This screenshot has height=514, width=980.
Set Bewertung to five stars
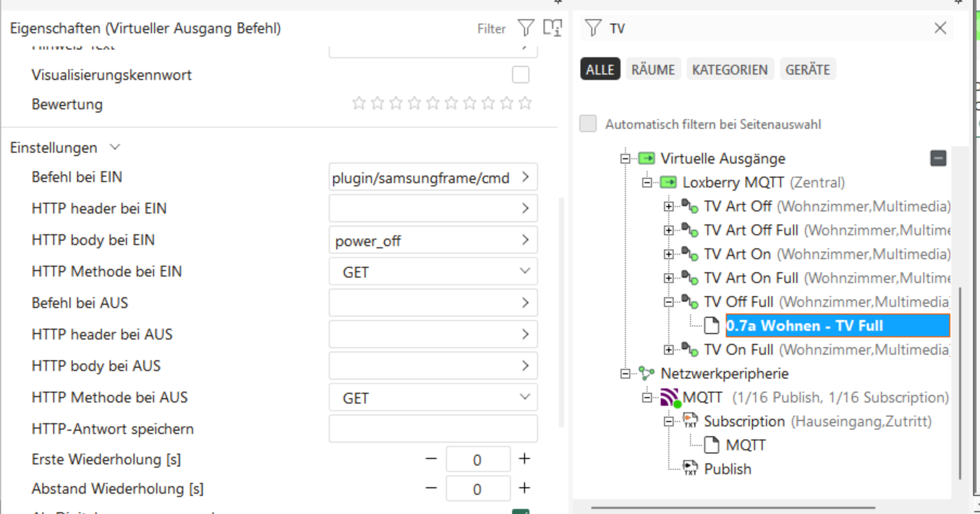point(433,104)
